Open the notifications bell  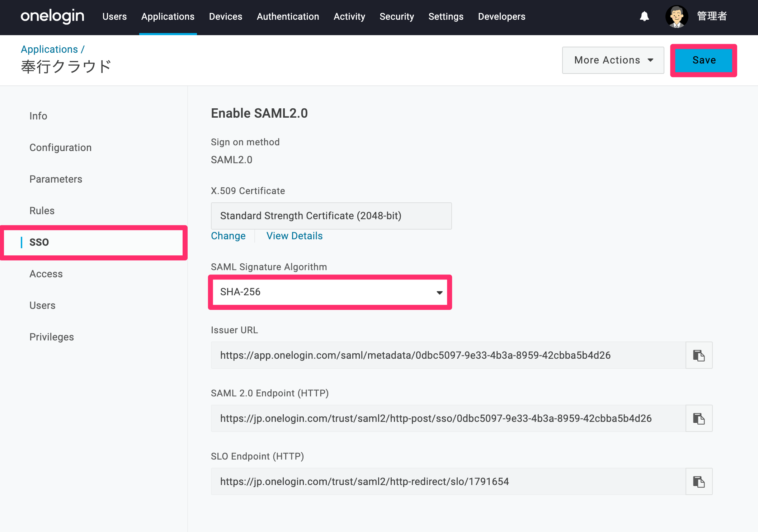coord(644,17)
